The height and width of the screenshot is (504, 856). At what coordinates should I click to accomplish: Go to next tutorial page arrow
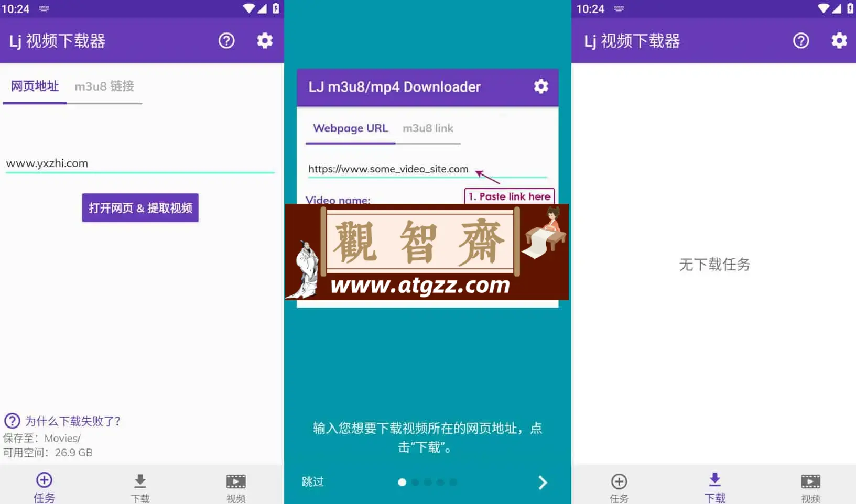click(x=543, y=483)
